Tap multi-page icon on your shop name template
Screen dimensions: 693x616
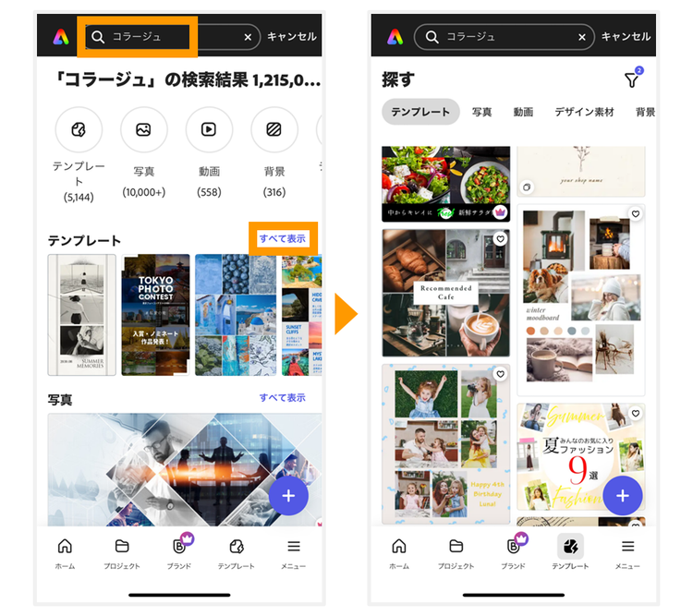[x=527, y=187]
